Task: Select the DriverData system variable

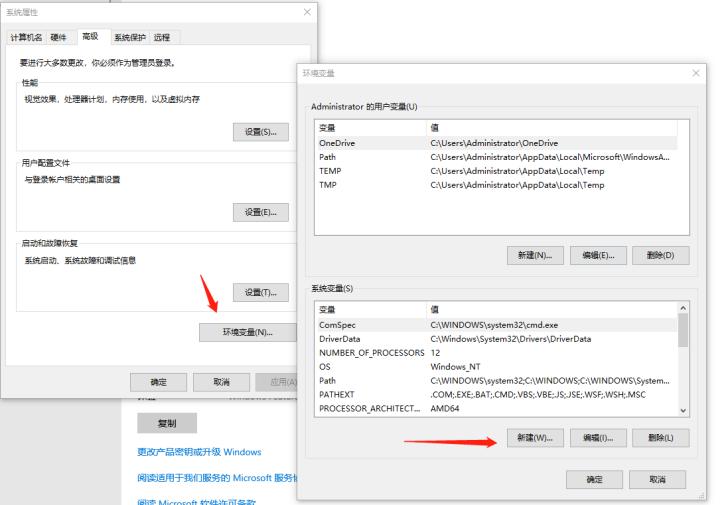Action: (x=497, y=339)
